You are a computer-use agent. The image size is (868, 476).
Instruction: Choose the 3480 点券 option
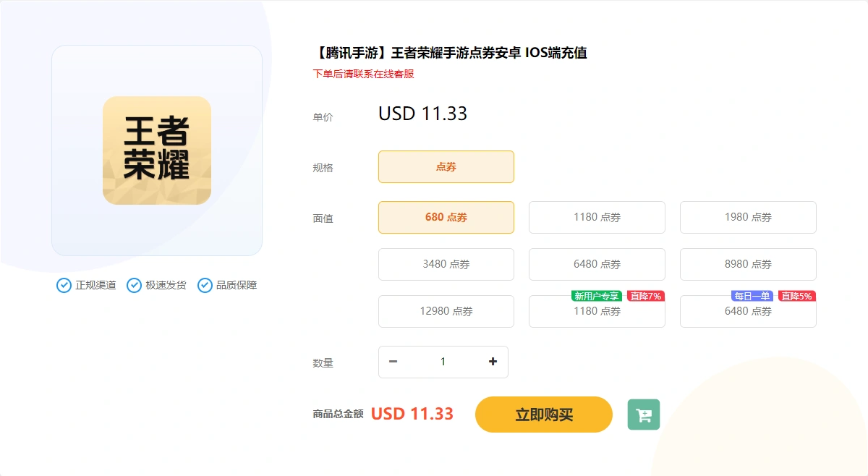coord(446,264)
